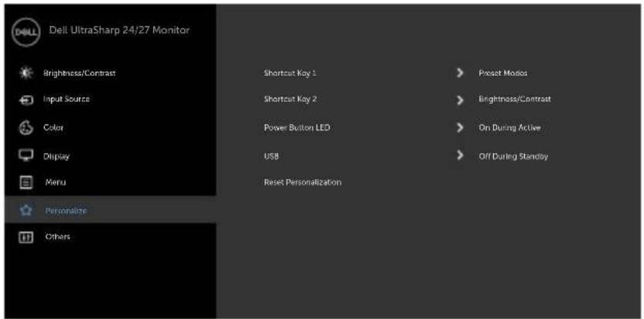The height and width of the screenshot is (319, 644).
Task: Open the Input Source menu
Action: (66, 99)
